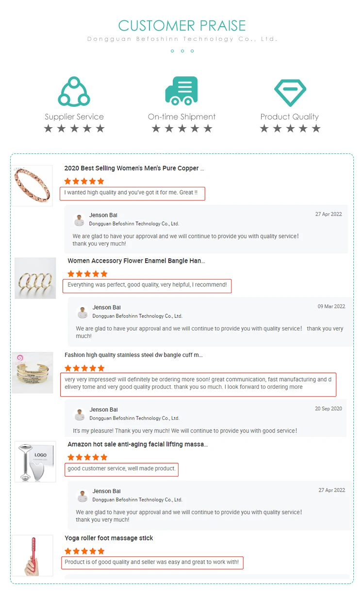The height and width of the screenshot is (601, 364).
Task: Open the copper bracelet product thumbnail
Action: tap(33, 185)
